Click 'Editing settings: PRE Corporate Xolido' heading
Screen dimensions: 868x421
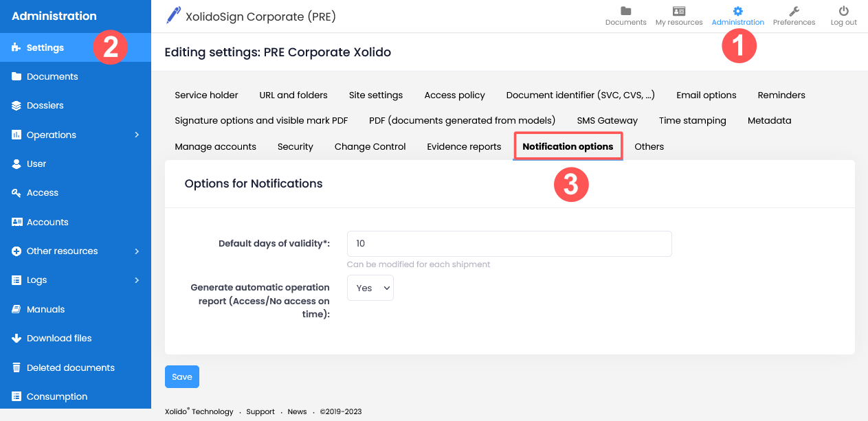click(x=278, y=52)
